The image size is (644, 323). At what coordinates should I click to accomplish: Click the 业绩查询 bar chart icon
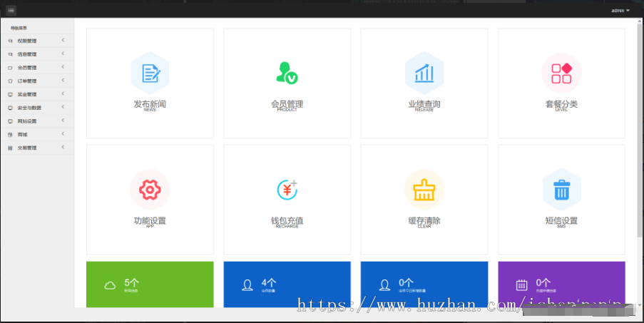click(x=424, y=73)
